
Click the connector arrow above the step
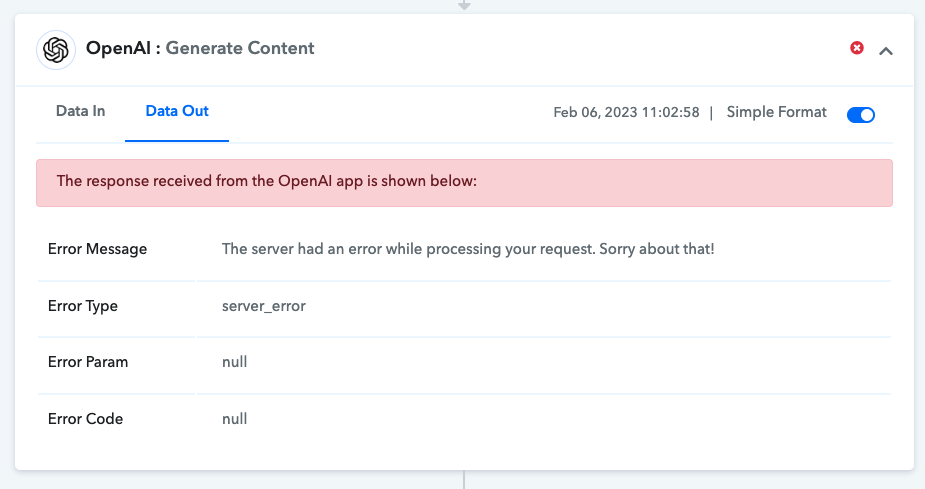click(x=464, y=5)
